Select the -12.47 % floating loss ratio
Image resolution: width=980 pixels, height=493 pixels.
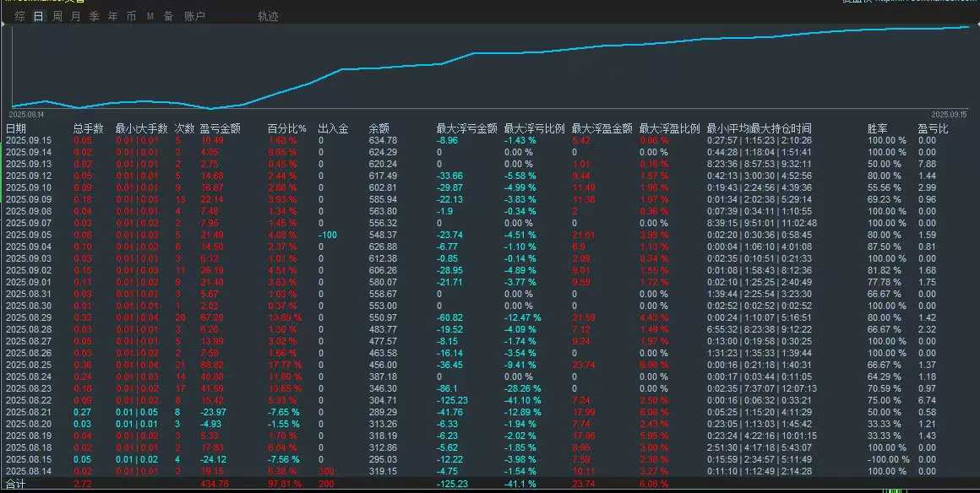tap(522, 317)
